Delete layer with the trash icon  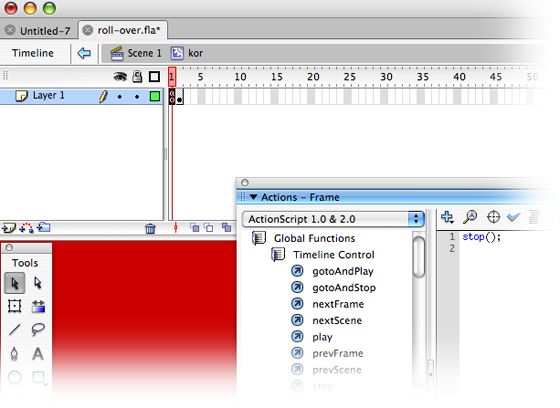(150, 228)
